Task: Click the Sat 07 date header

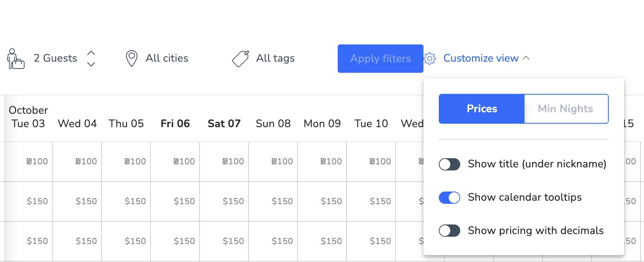Action: [x=224, y=123]
